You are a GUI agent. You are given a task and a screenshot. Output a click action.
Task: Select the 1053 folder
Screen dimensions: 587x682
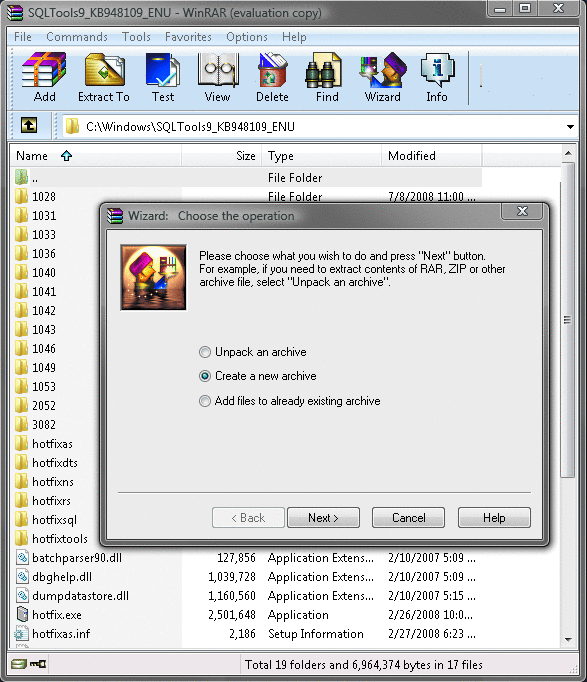[x=36, y=387]
